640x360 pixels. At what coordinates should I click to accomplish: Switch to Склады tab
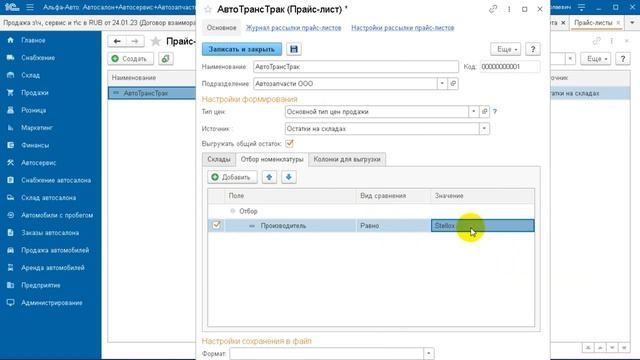[x=219, y=159]
